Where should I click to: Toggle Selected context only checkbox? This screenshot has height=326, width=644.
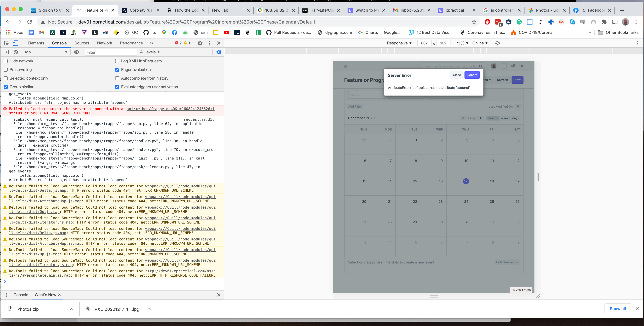(5, 78)
